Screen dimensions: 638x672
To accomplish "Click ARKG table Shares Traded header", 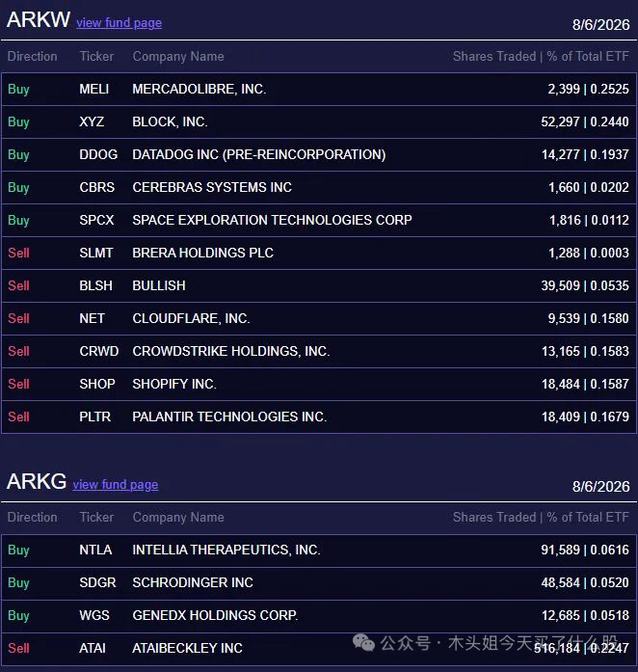I will tap(542, 518).
